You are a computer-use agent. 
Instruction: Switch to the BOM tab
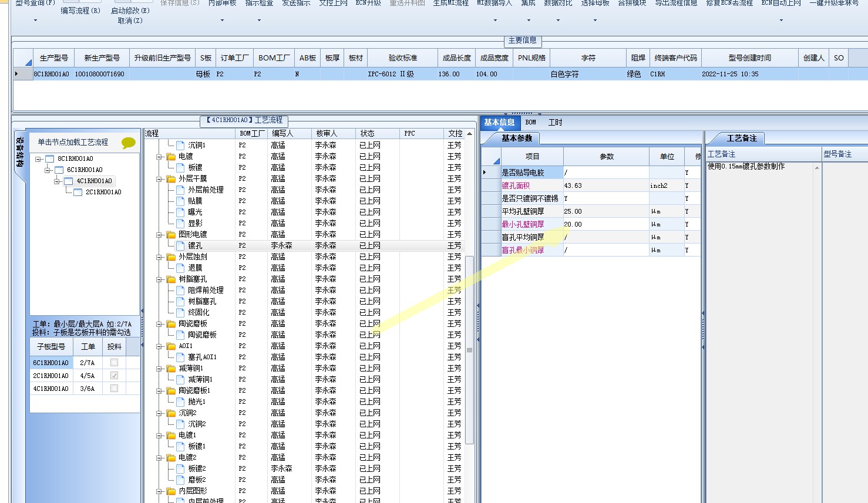click(531, 123)
